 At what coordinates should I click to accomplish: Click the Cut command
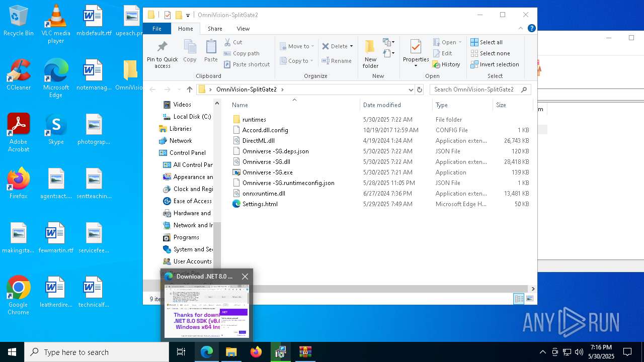tap(233, 42)
